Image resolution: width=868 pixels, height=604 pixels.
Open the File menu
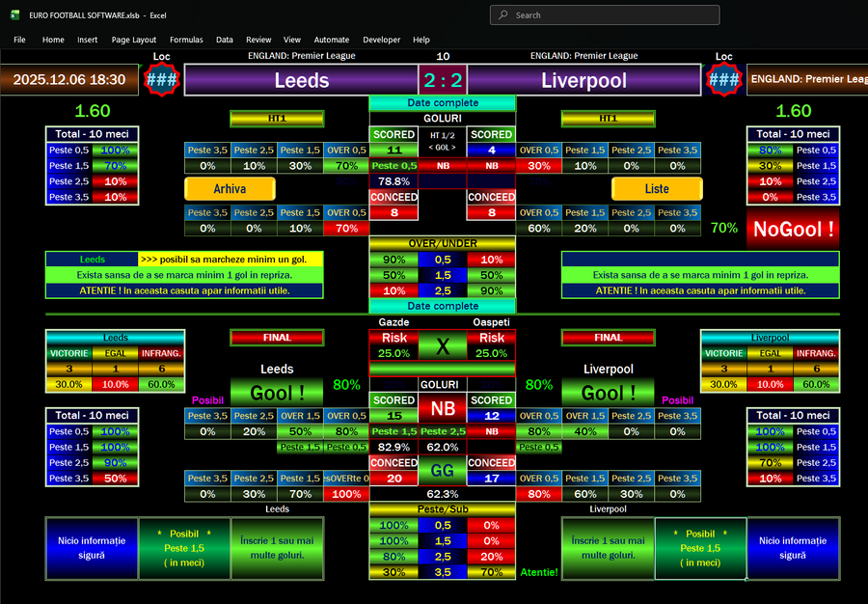19,40
